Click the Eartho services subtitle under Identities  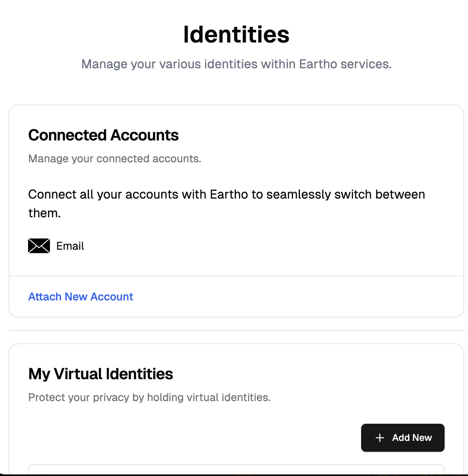(236, 64)
